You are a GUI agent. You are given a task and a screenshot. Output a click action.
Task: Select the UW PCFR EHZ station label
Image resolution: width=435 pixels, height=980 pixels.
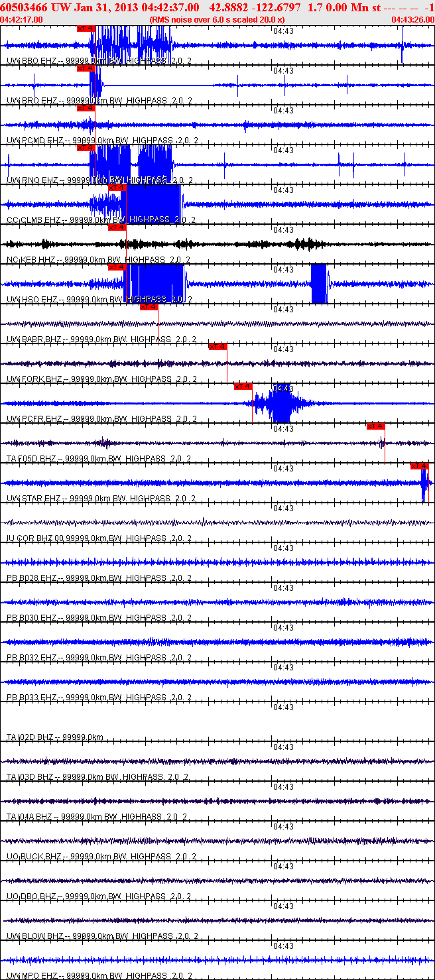pyautogui.click(x=101, y=419)
